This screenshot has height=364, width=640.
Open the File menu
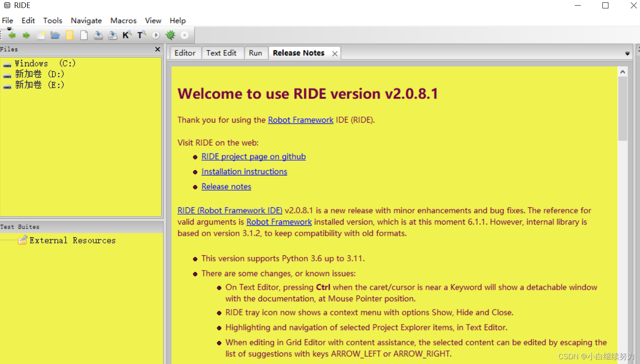pyautogui.click(x=8, y=20)
